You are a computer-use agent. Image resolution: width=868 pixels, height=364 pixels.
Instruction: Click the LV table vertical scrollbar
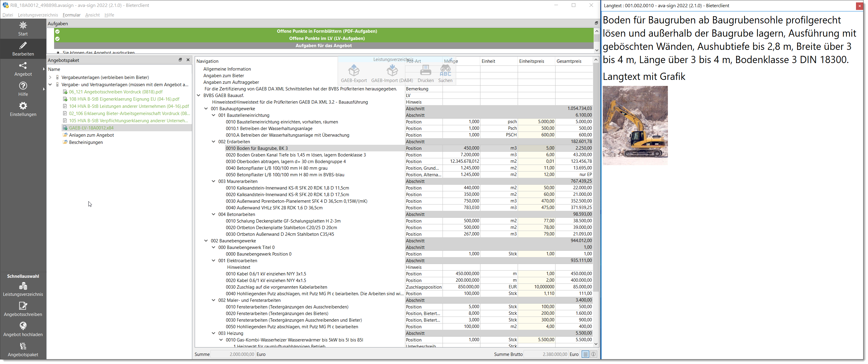[596, 177]
